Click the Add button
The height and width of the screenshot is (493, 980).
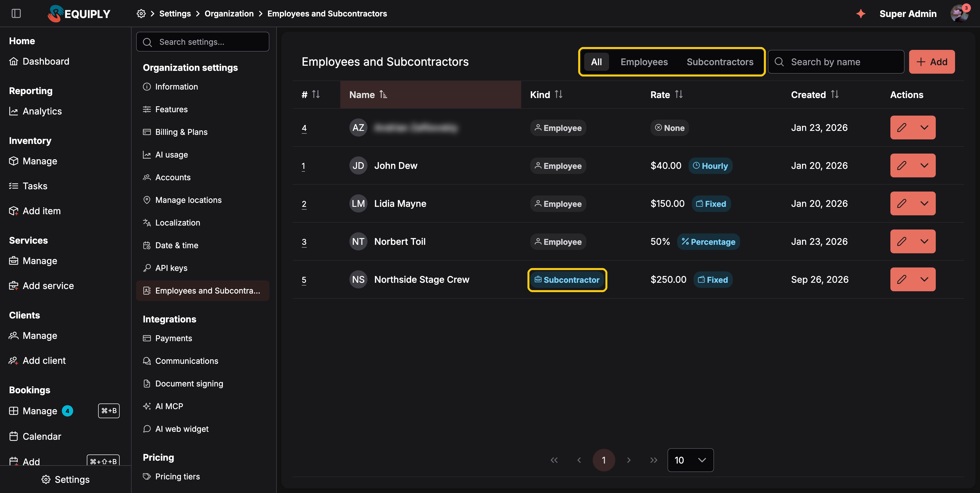[932, 61]
